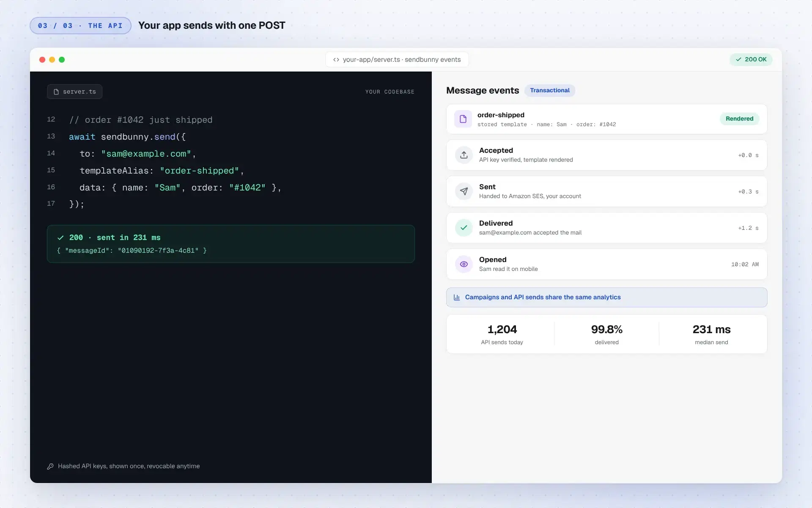
Task: Click the code brackets icon in address bar
Action: click(x=336, y=60)
